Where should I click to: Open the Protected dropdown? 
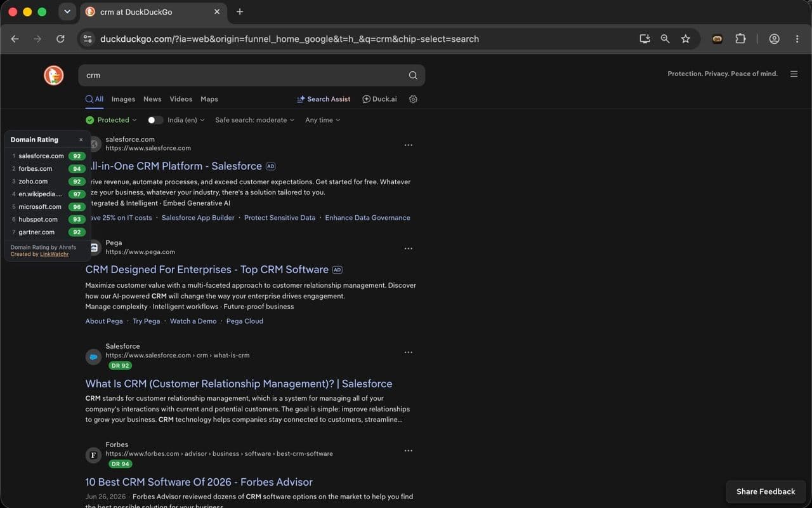point(112,120)
